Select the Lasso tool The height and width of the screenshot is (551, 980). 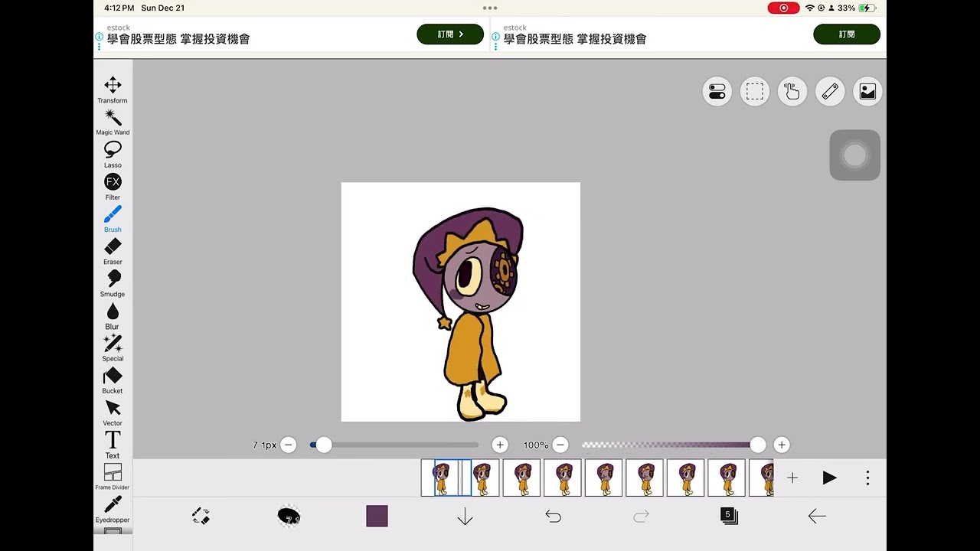click(x=113, y=154)
